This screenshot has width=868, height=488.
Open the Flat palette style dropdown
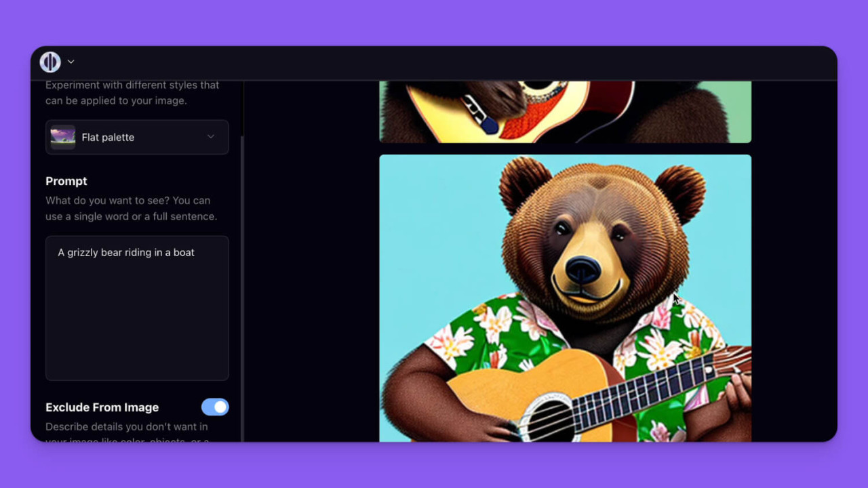(137, 137)
